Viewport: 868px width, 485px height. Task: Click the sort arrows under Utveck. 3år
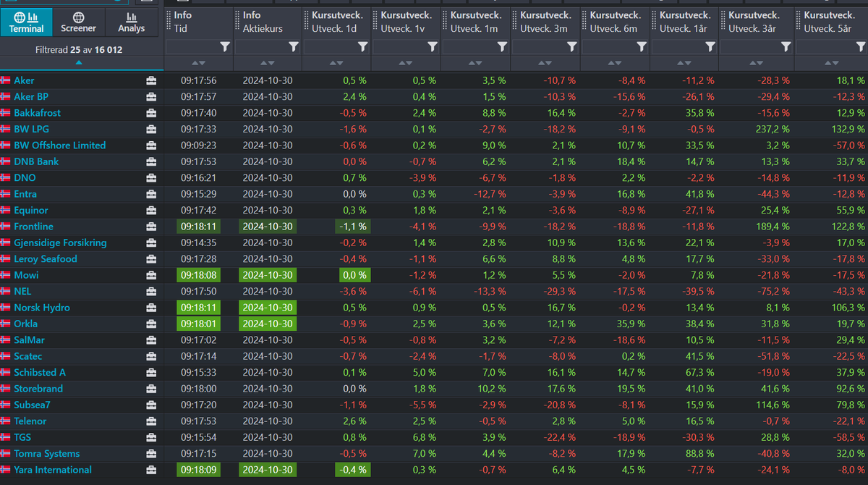[757, 64]
